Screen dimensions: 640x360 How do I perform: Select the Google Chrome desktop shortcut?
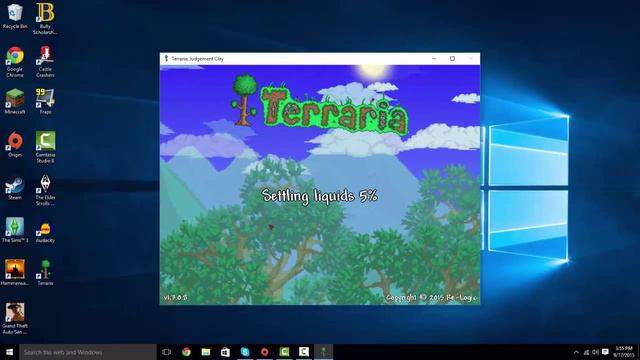pyautogui.click(x=15, y=62)
